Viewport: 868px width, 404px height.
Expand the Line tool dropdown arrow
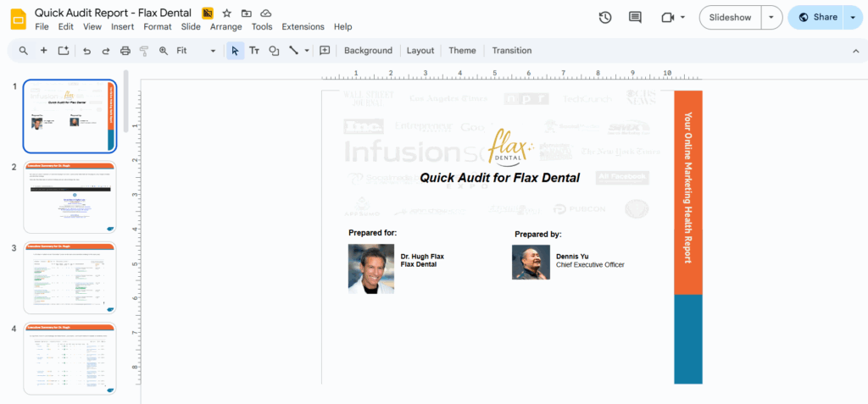click(x=307, y=51)
